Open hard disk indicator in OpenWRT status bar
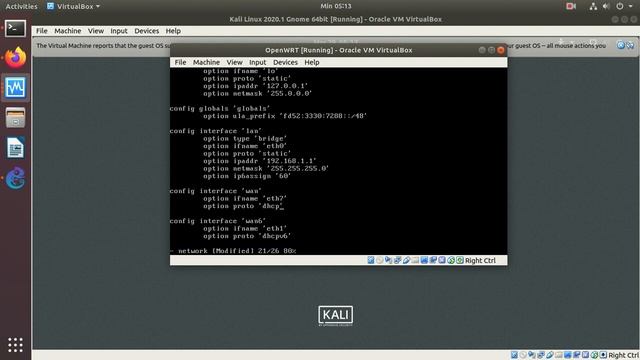The image size is (640, 360). point(371,260)
